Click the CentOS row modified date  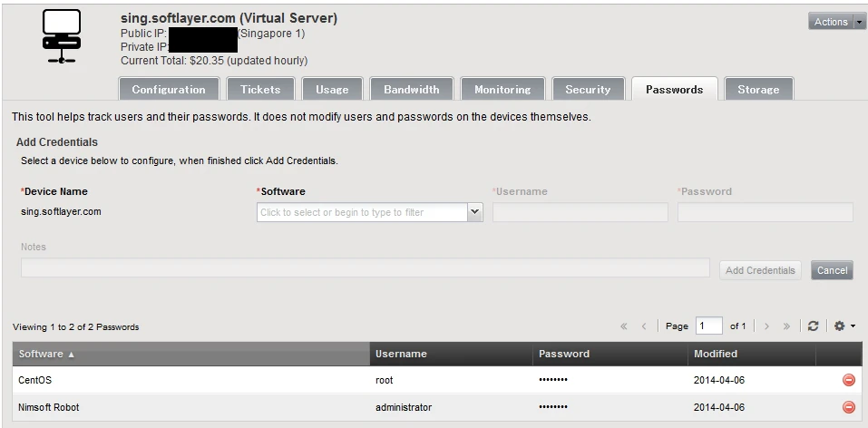click(719, 380)
